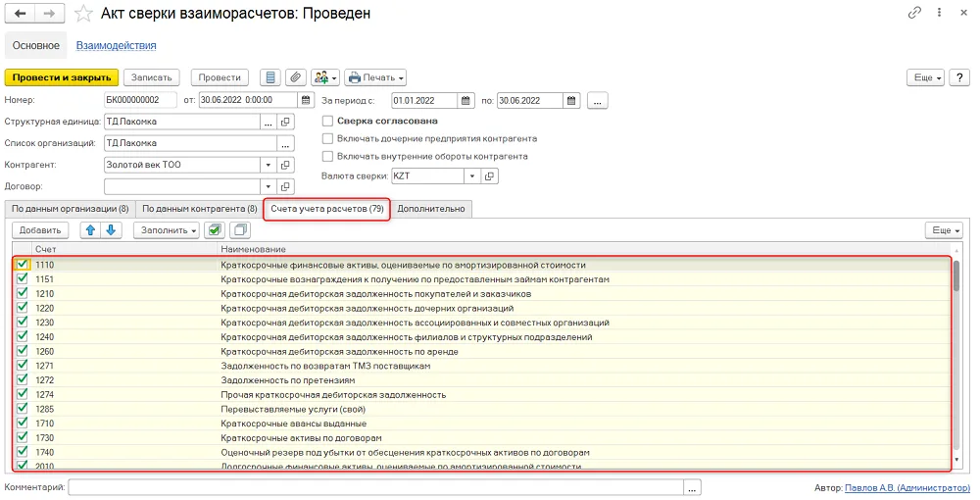Go back with the left arrow button
Screen dimensions: 980x500
tap(21, 13)
